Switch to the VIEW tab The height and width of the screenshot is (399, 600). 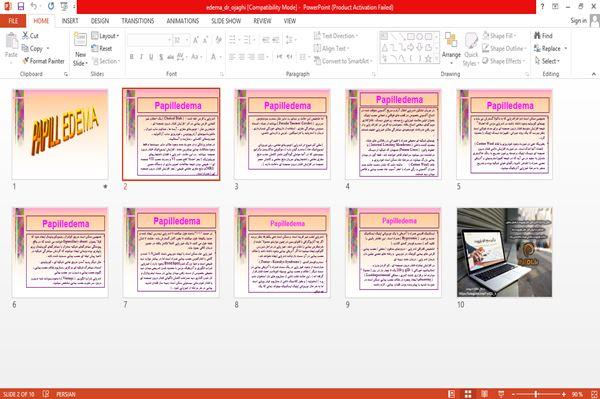(289, 21)
